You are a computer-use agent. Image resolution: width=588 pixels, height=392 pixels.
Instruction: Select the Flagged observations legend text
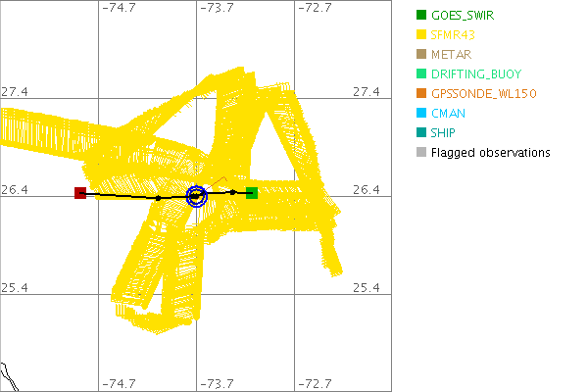point(490,152)
